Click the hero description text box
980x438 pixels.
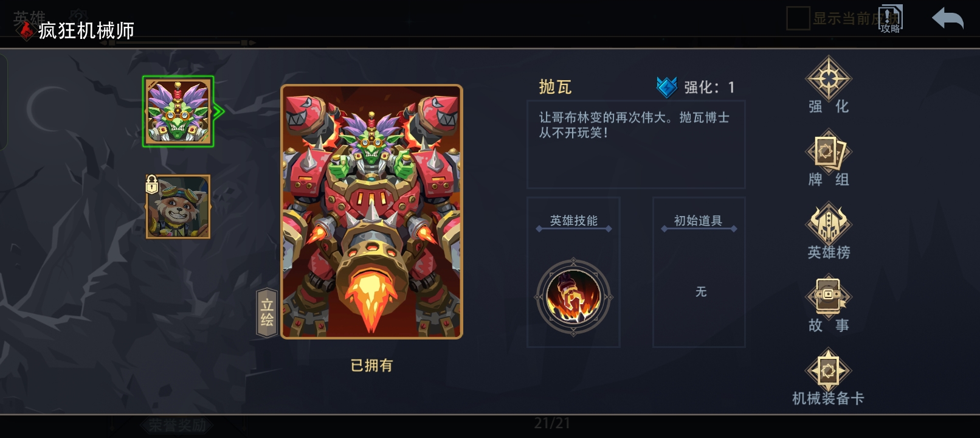click(636, 145)
